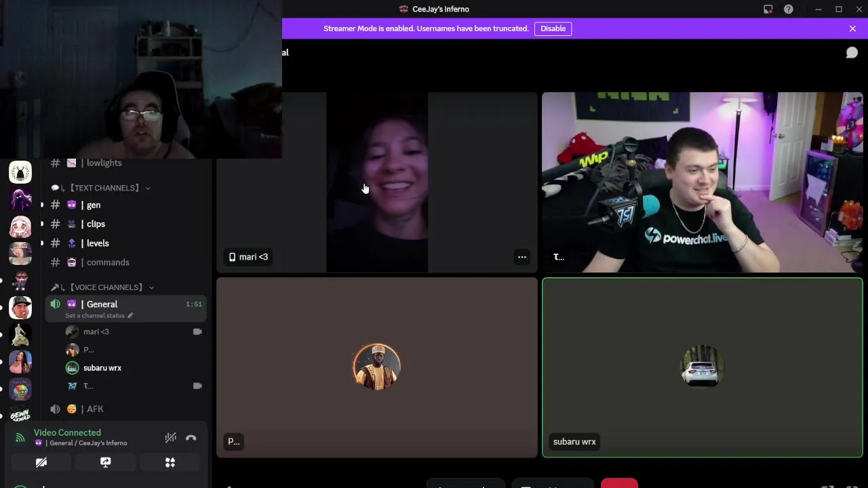This screenshot has width=868, height=488.
Task: Open the Help question mark icon
Action: click(x=788, y=9)
